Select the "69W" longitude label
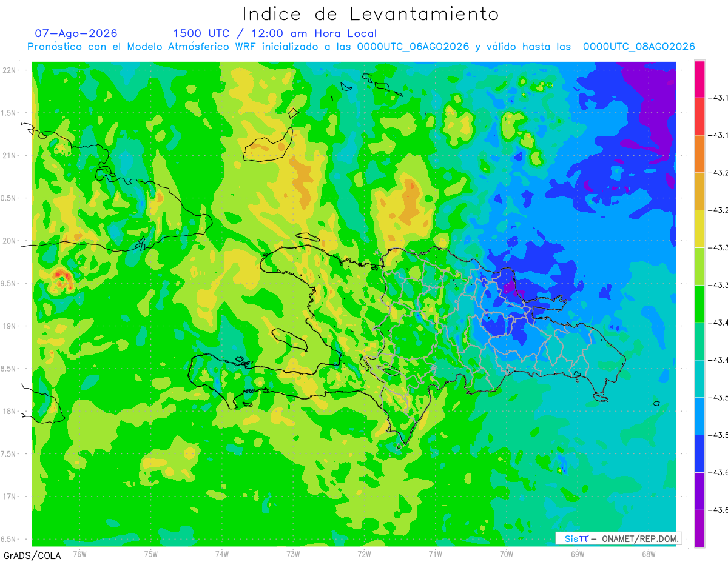 click(577, 554)
